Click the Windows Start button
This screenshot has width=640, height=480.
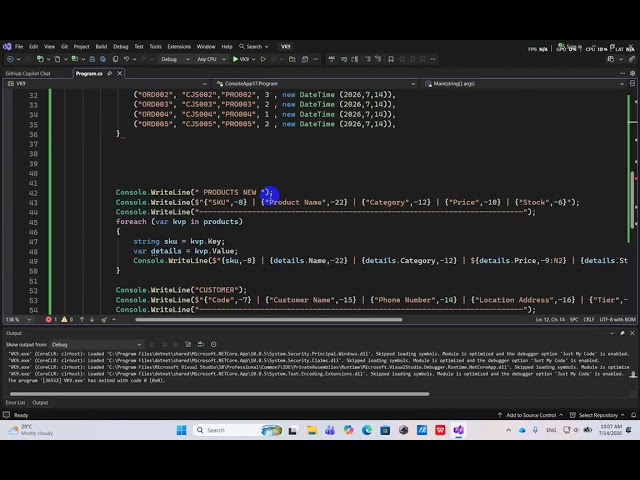(x=182, y=430)
